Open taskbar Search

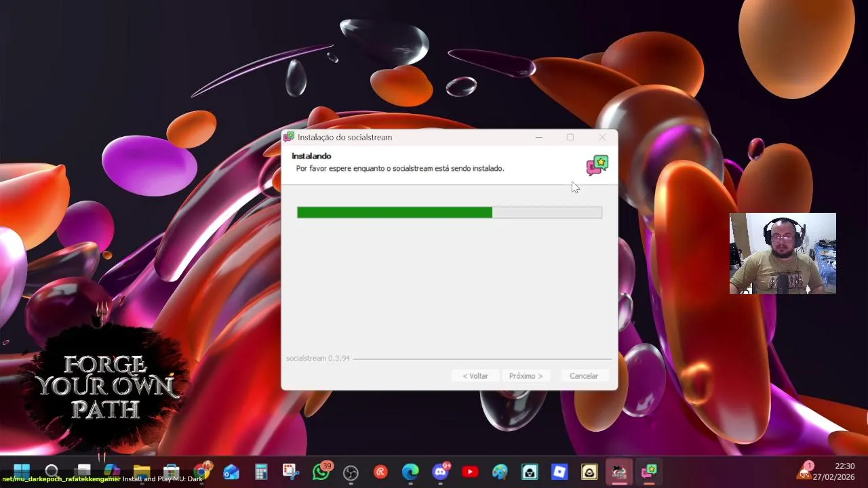[x=52, y=471]
